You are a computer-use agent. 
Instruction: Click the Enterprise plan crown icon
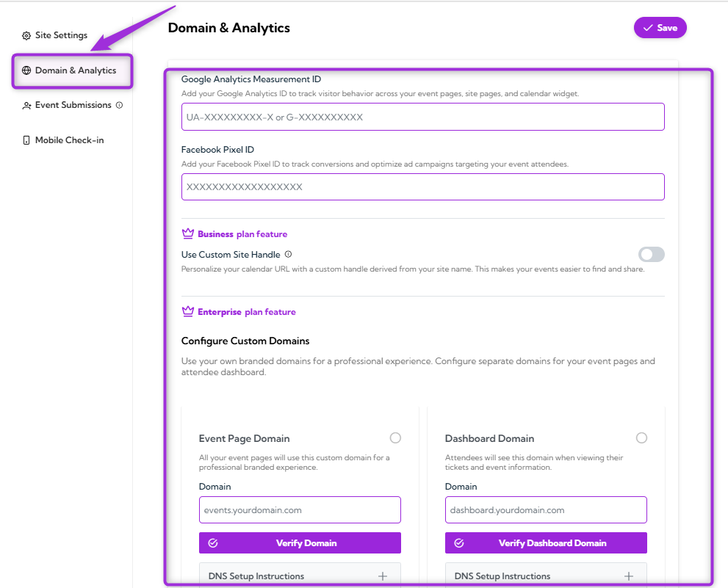188,311
